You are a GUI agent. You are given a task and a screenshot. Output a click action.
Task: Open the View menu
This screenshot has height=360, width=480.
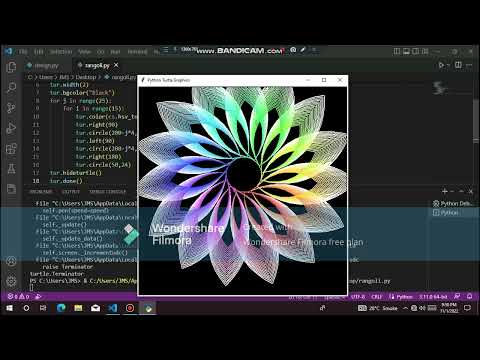click(84, 52)
